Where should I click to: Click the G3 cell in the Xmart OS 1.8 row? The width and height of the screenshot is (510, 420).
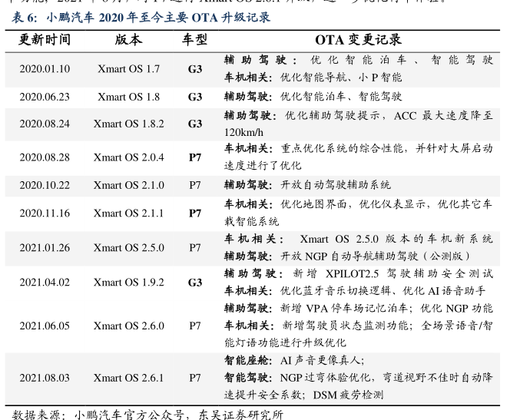(195, 97)
